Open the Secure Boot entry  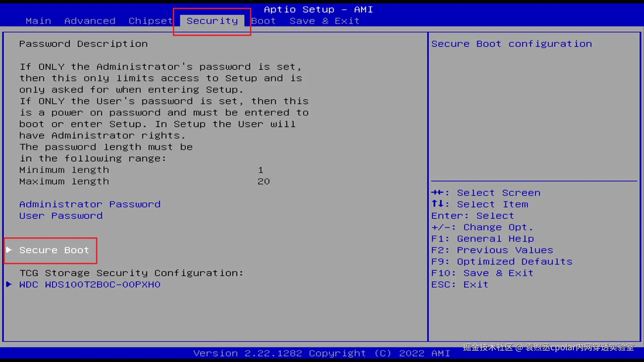click(x=54, y=250)
